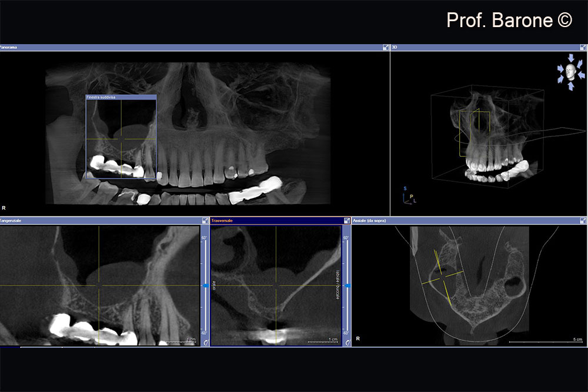Viewport: 588px width, 392px height.
Task: Maximize the Assiale (da sopra) view panel
Action: click(x=582, y=219)
